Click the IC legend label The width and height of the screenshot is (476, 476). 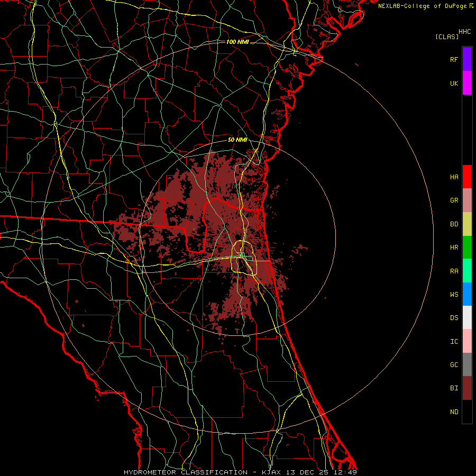(454, 341)
